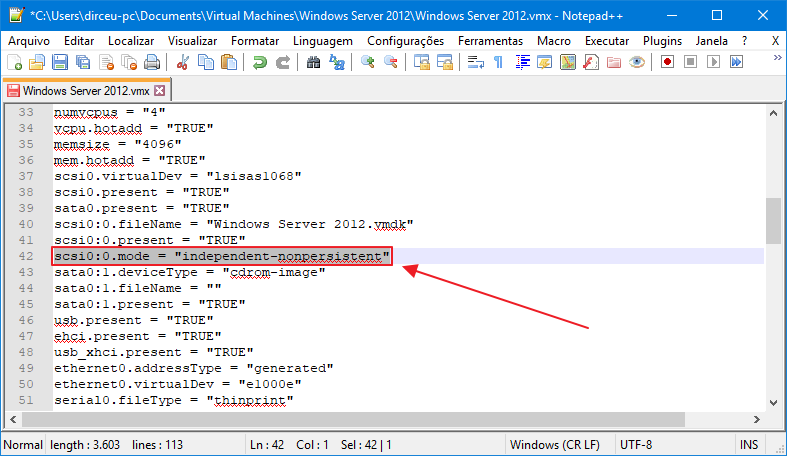The width and height of the screenshot is (787, 456).
Task: Click scroll up arrow on vertical scrollbar
Action: [773, 113]
